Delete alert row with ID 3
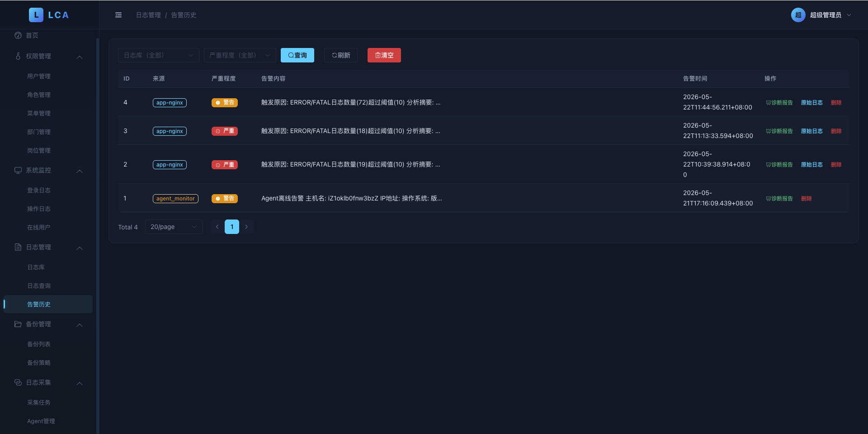This screenshot has height=434, width=868. point(836,131)
